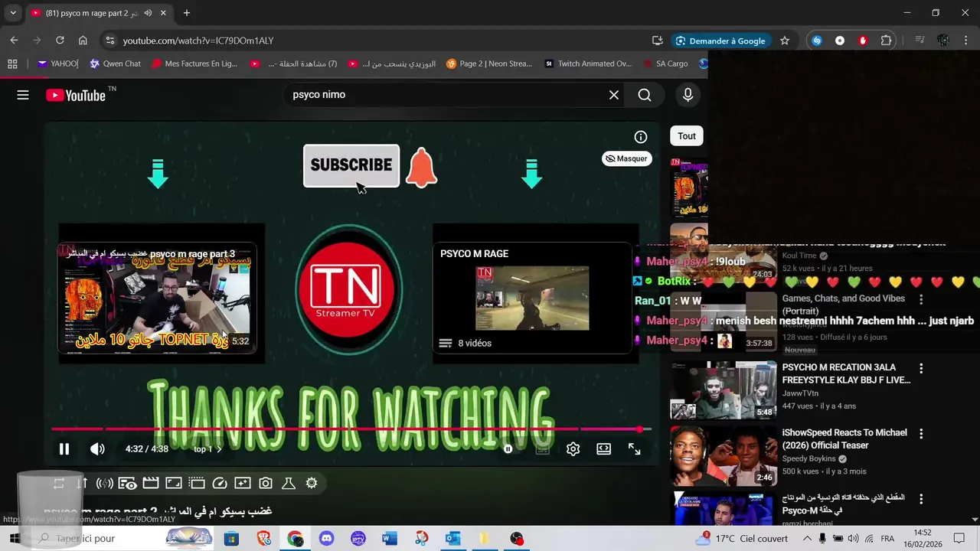Image resolution: width=980 pixels, height=551 pixels.
Task: Go back with the browser arrow
Action: [x=14, y=41]
